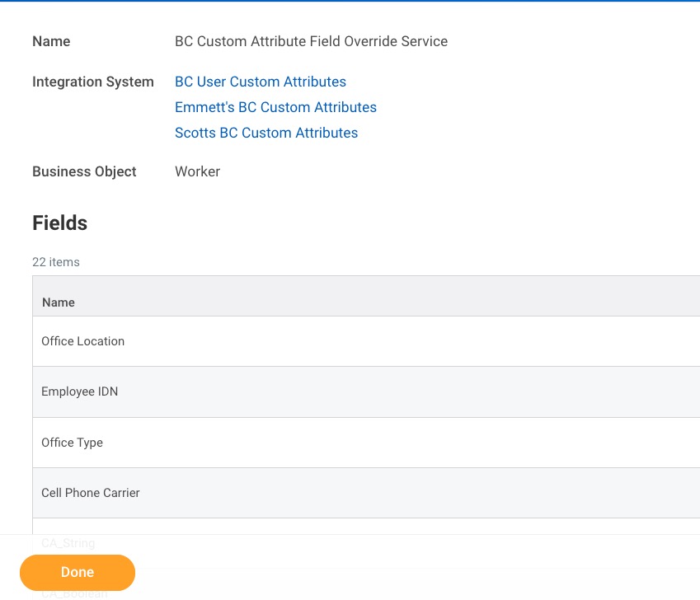
Task: Open Emmett's BC Custom Attributes integration system
Action: [x=275, y=107]
